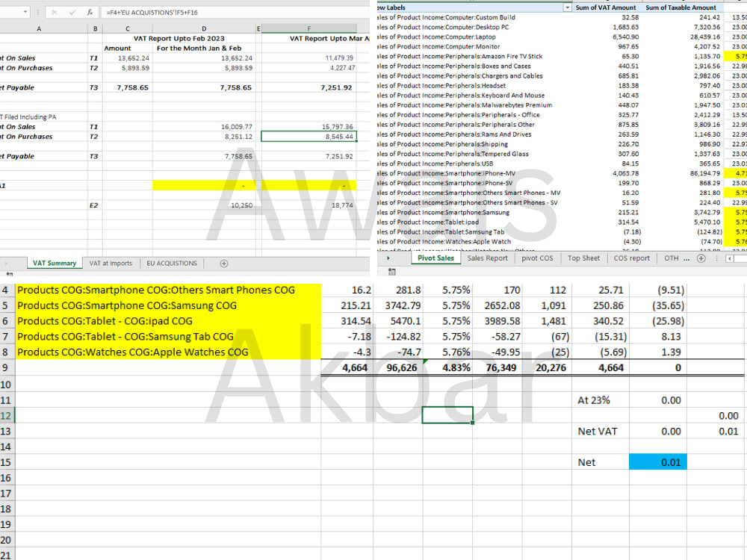Click the Enter checkmark icon in formula bar

[x=72, y=11]
